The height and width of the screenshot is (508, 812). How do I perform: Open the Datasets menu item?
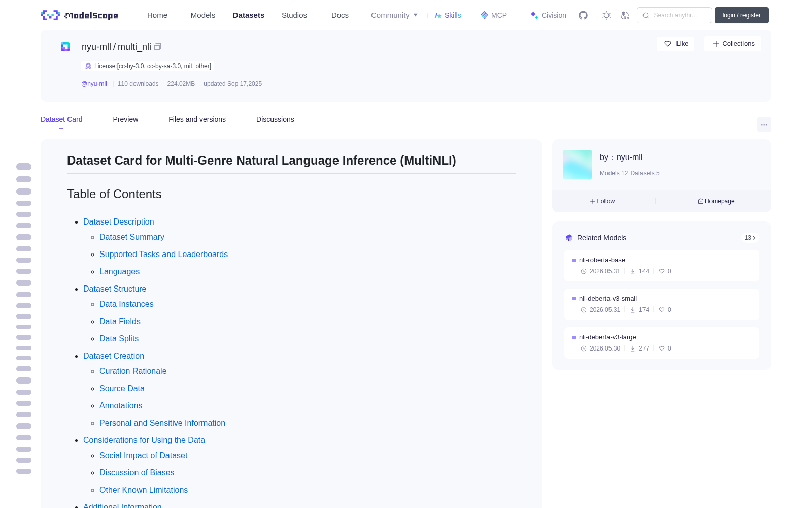[249, 15]
